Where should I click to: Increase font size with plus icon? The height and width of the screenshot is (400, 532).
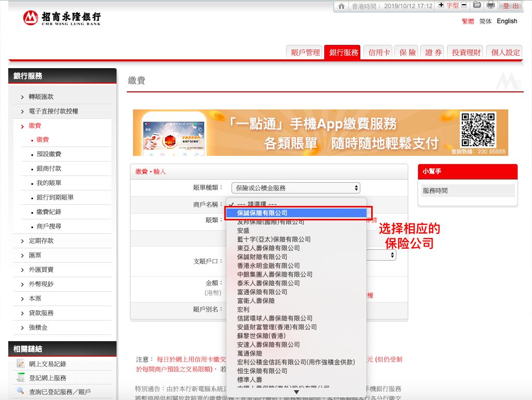[x=441, y=5]
